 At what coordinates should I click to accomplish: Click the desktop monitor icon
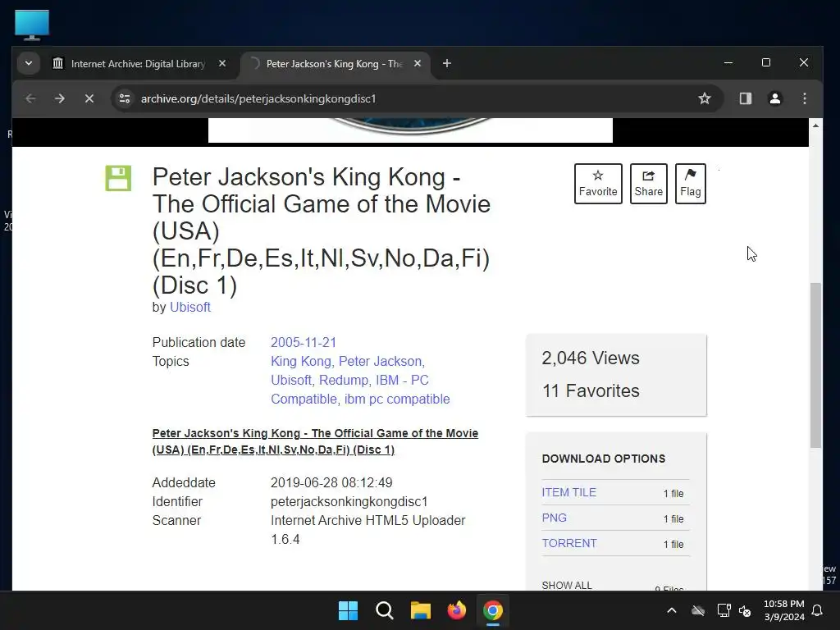click(x=32, y=25)
